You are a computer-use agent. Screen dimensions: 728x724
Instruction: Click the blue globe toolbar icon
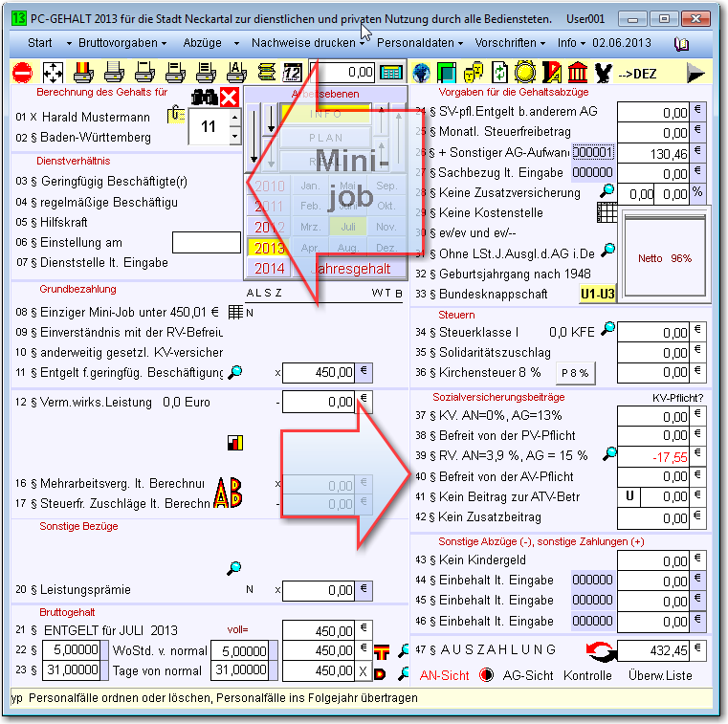(422, 73)
